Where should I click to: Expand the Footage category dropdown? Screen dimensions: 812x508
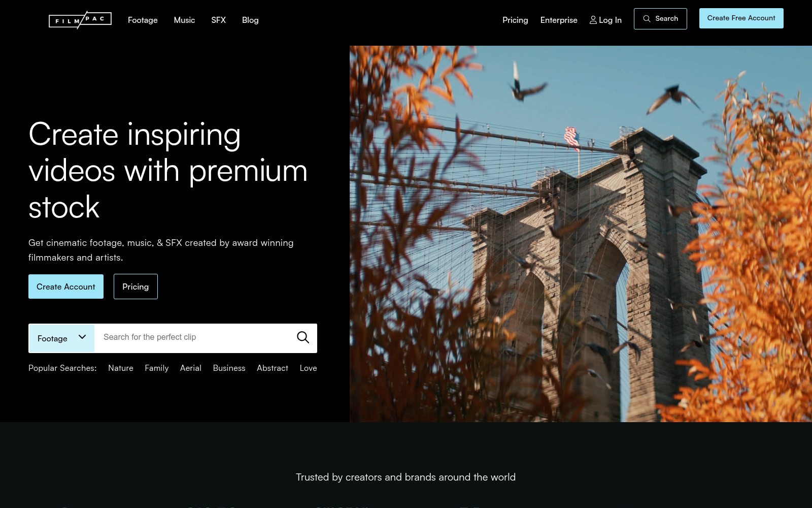[x=62, y=338]
